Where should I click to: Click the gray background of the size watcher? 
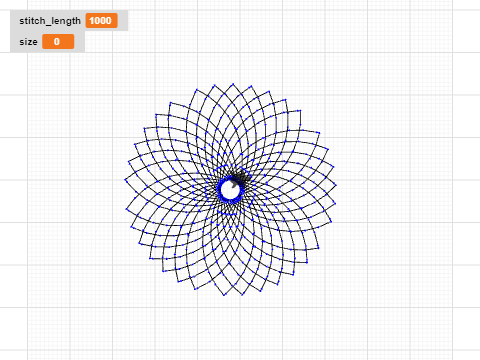click(80, 42)
